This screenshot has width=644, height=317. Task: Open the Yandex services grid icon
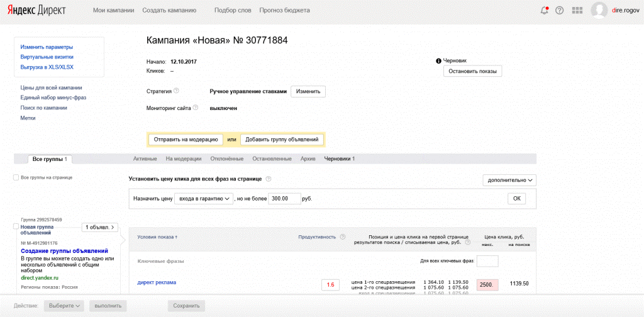point(577,10)
